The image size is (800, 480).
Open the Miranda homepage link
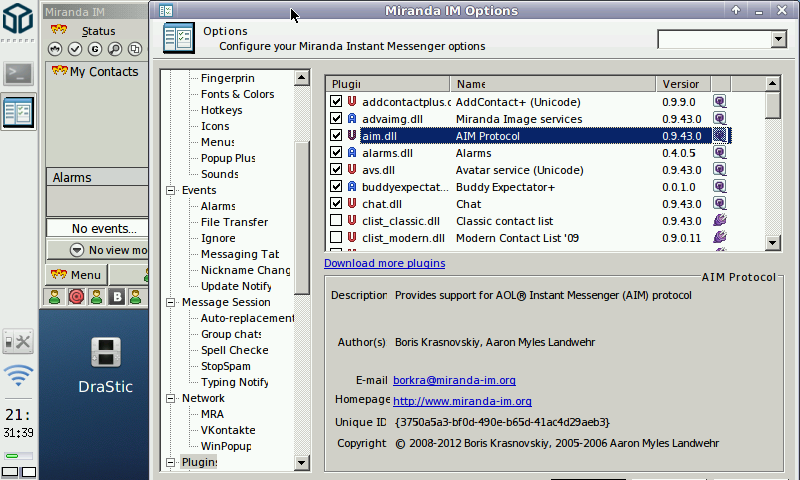click(x=455, y=402)
